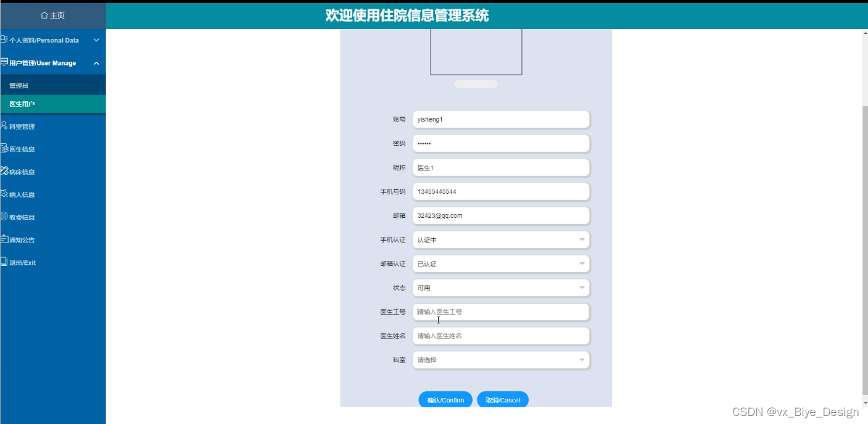Click 退出/Exit menu item

53,262
